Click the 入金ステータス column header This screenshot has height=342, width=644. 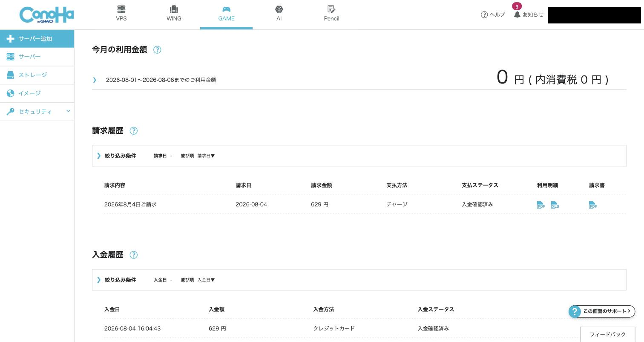click(x=436, y=310)
